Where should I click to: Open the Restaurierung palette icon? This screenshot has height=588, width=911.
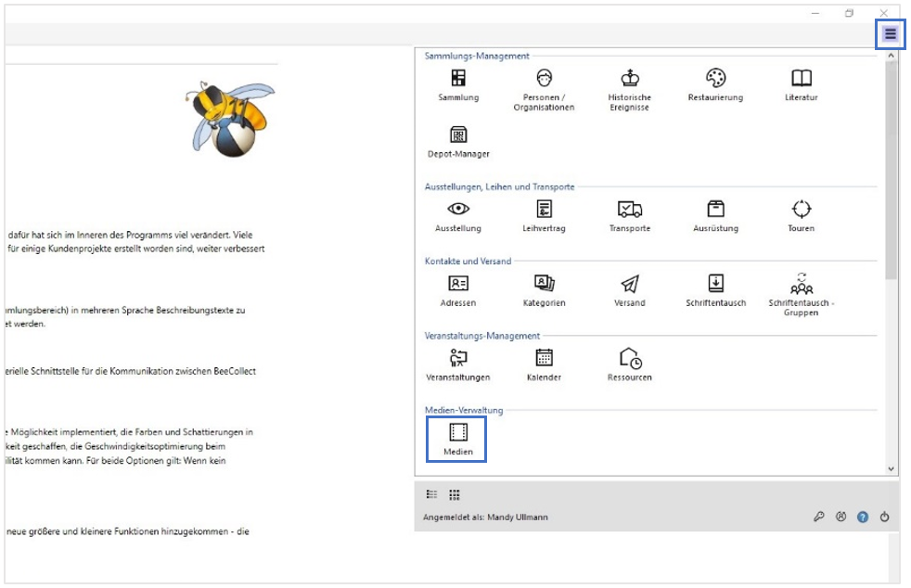coord(715,79)
